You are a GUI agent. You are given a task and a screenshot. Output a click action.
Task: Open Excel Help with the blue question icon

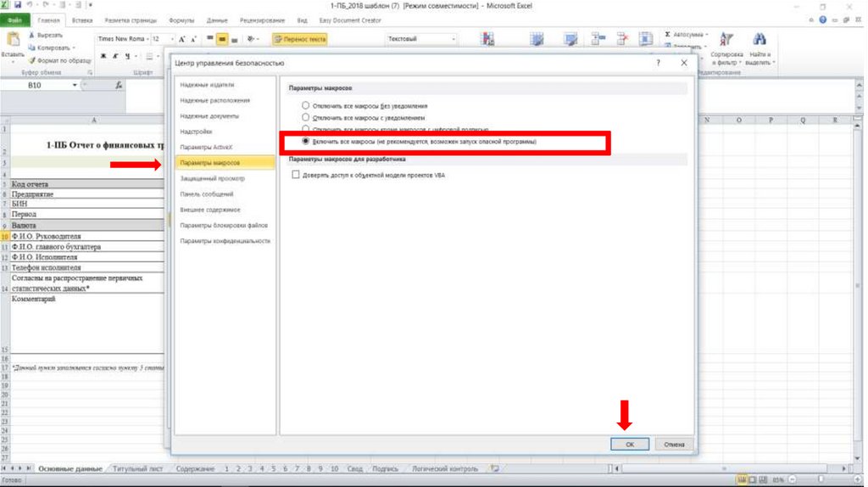(822, 20)
